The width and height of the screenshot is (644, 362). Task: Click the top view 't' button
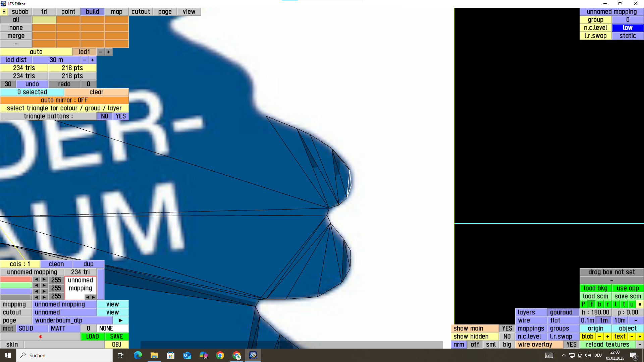click(x=624, y=304)
